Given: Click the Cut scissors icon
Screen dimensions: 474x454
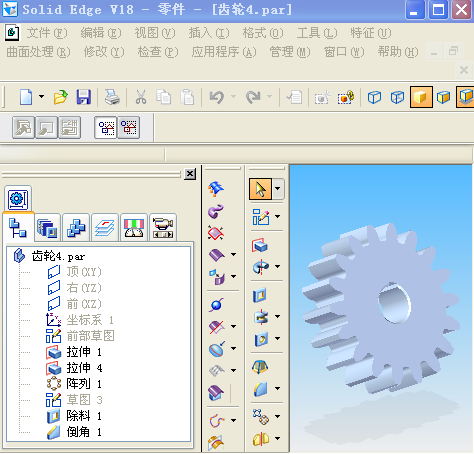Looking at the screenshot, I should click(x=141, y=97).
